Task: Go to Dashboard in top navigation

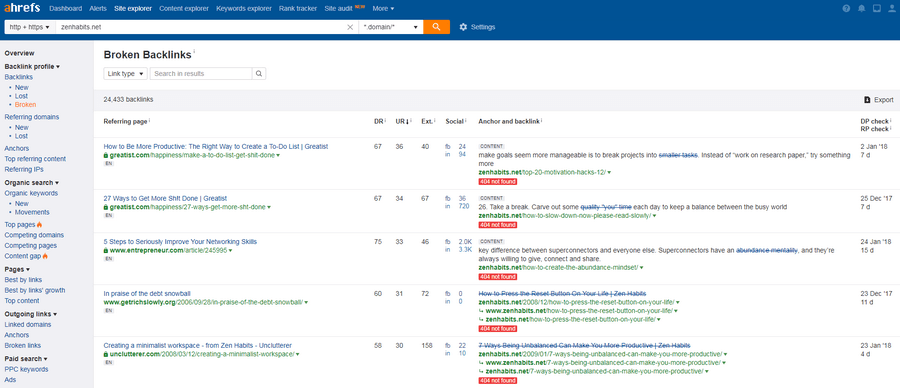Action: pyautogui.click(x=65, y=9)
